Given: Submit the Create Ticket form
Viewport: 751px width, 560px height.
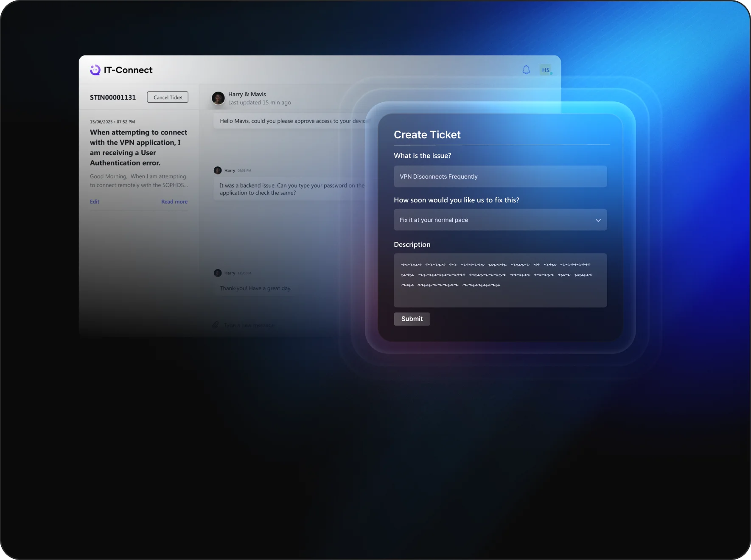Looking at the screenshot, I should (x=412, y=319).
